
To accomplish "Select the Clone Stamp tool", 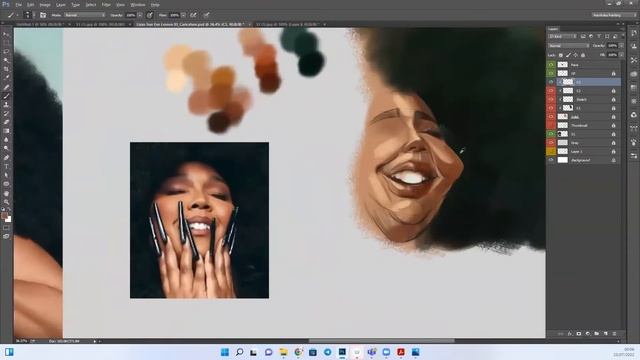I will tap(6, 104).
